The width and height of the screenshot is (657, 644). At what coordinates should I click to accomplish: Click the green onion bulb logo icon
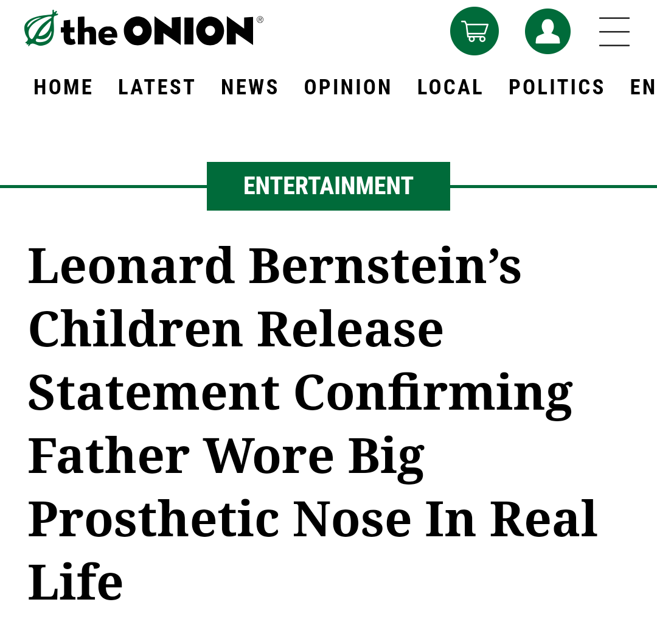41,29
